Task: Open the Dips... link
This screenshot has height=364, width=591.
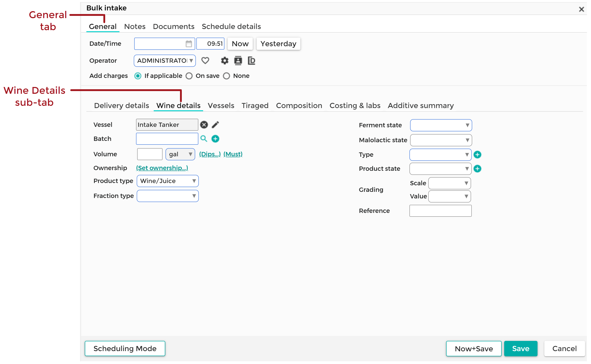Action: tap(210, 154)
